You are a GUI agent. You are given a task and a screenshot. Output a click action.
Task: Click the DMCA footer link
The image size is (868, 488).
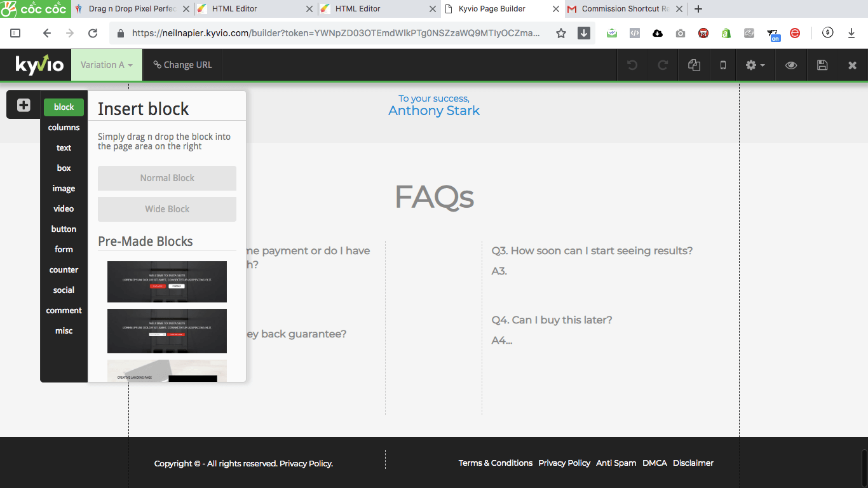(654, 463)
